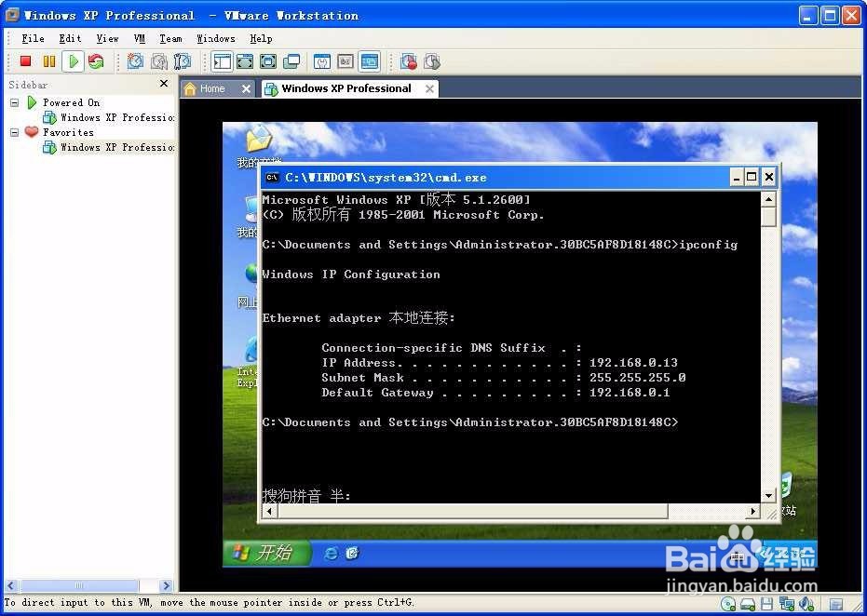Open the Windows menu
This screenshot has width=867, height=616.
pyautogui.click(x=216, y=38)
